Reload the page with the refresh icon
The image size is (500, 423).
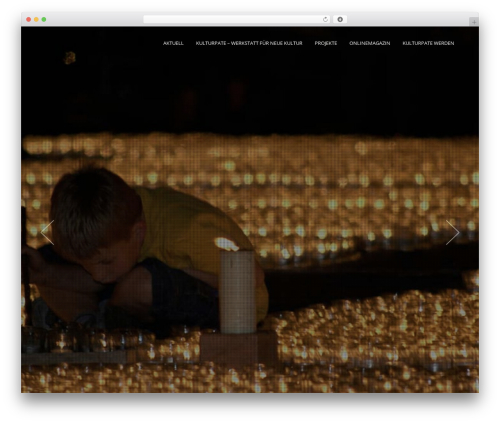325,19
